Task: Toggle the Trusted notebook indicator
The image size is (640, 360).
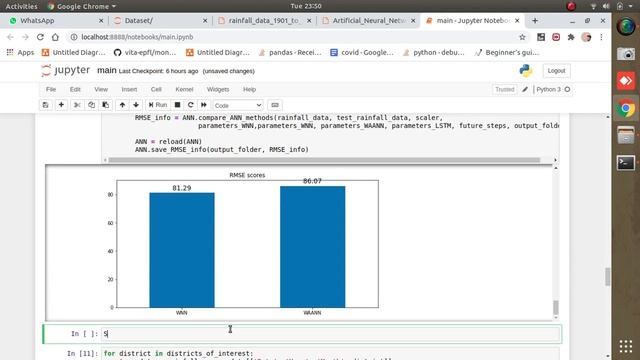Action: (x=504, y=89)
